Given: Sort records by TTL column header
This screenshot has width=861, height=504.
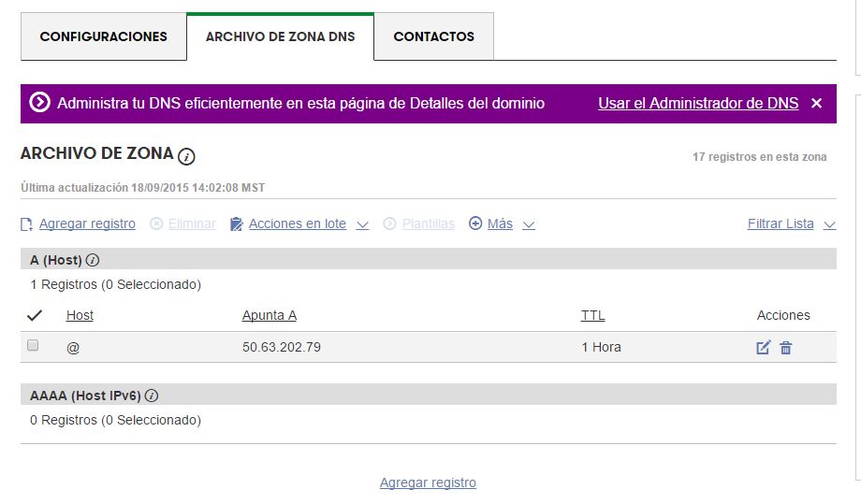Looking at the screenshot, I should click(x=592, y=316).
